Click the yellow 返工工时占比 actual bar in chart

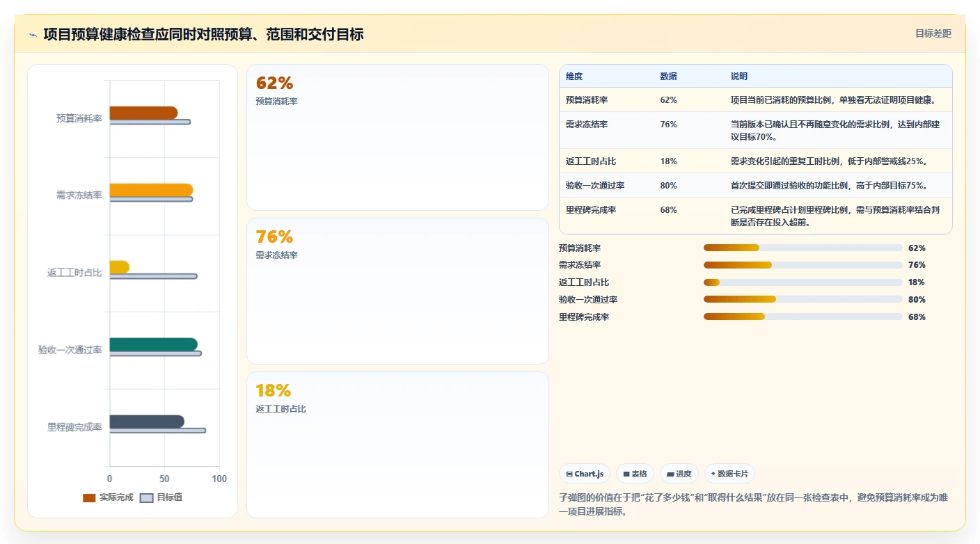click(x=120, y=267)
